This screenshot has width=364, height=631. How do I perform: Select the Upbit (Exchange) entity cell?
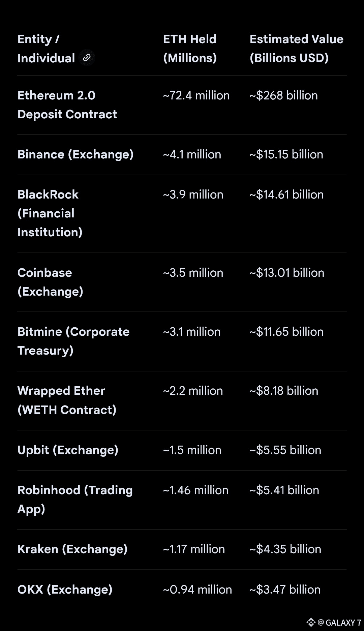(68, 450)
